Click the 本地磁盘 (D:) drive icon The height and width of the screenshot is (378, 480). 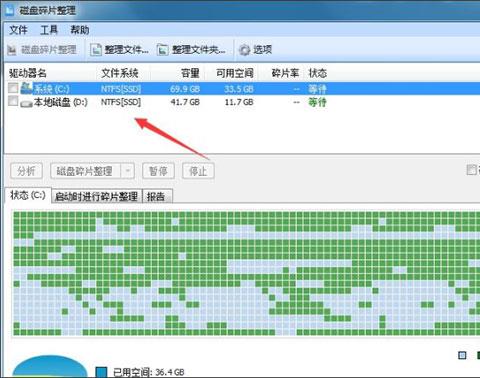[26, 103]
